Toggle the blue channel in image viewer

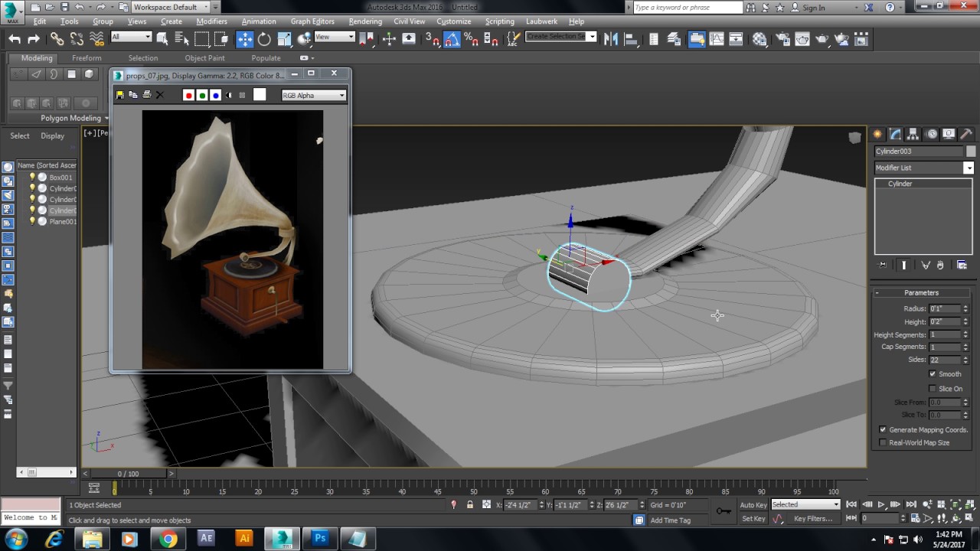click(x=216, y=95)
